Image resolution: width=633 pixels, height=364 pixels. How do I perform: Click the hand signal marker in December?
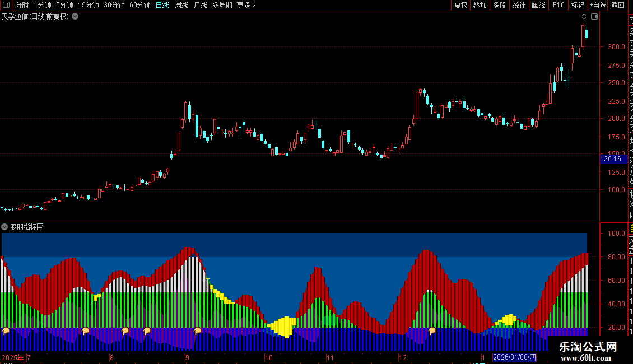tap(432, 332)
